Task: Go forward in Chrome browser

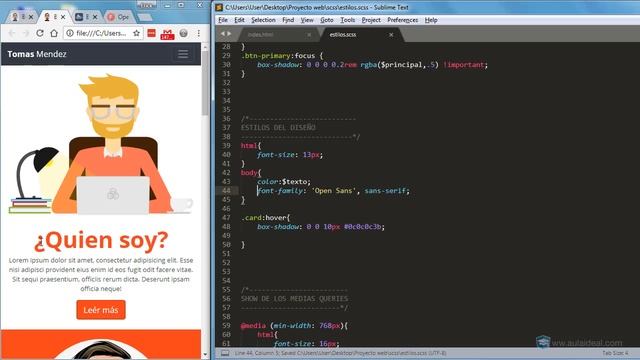Action: point(25,33)
